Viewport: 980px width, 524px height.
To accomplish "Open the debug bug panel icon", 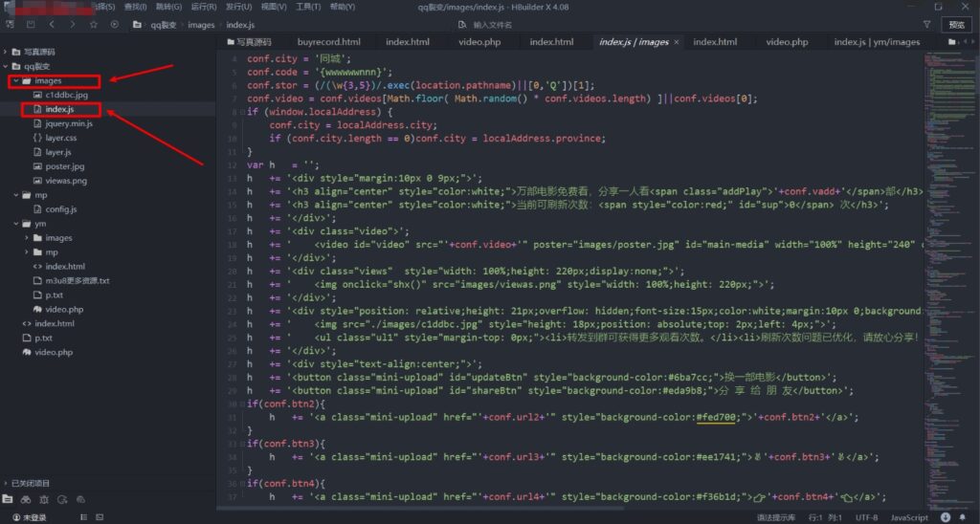I will point(44,499).
